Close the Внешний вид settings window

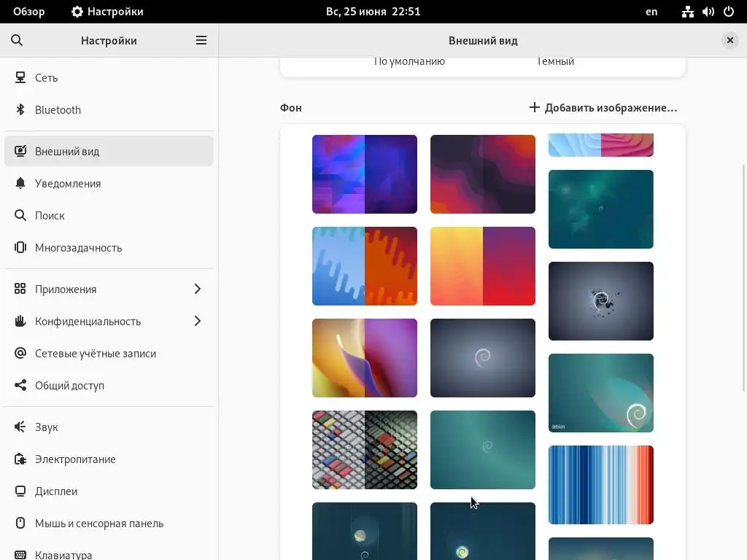click(x=729, y=41)
